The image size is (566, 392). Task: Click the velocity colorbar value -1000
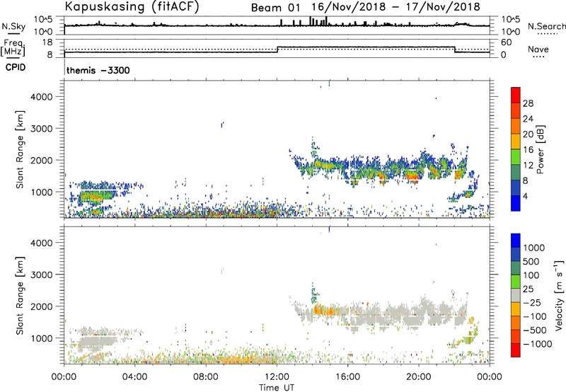coord(537,344)
